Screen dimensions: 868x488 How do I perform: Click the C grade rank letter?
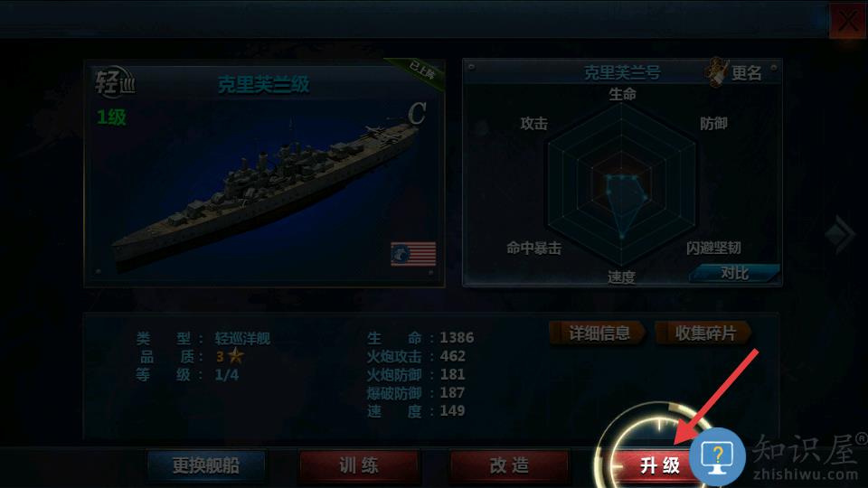pyautogui.click(x=416, y=114)
